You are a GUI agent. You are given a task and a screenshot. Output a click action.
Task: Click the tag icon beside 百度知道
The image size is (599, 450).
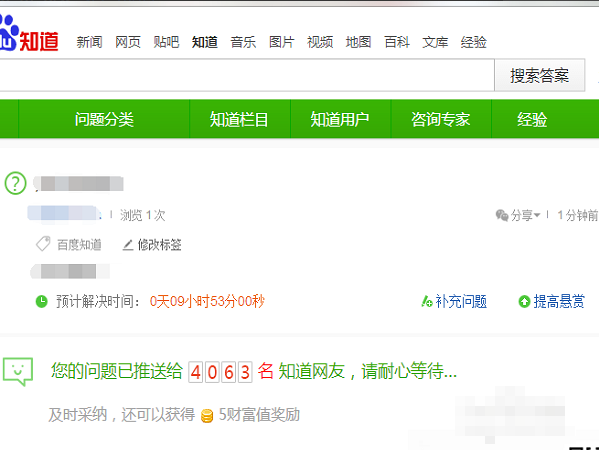click(43, 244)
